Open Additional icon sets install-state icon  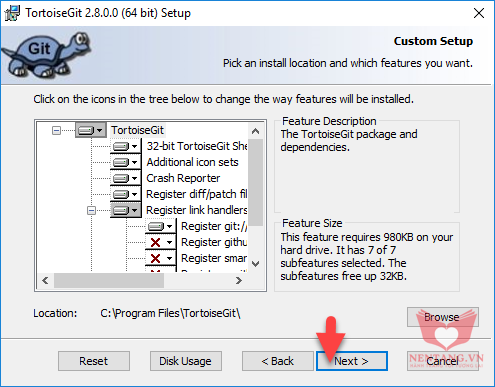(x=126, y=162)
